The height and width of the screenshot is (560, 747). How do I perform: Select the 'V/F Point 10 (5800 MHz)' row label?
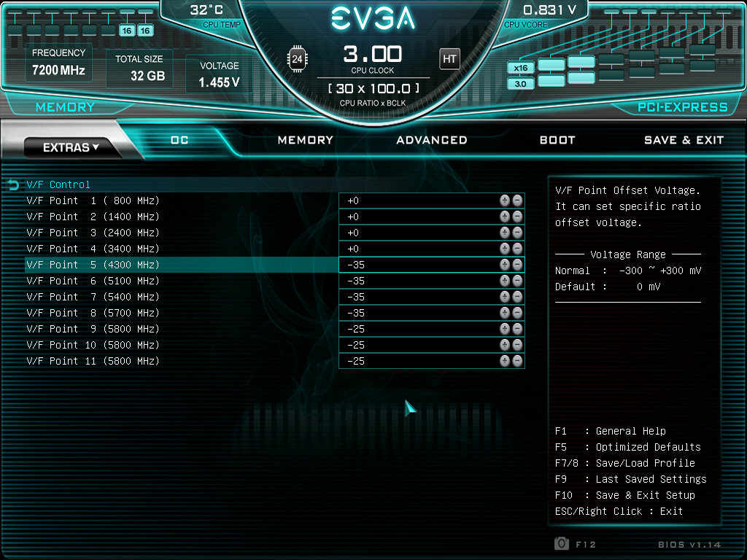point(93,345)
